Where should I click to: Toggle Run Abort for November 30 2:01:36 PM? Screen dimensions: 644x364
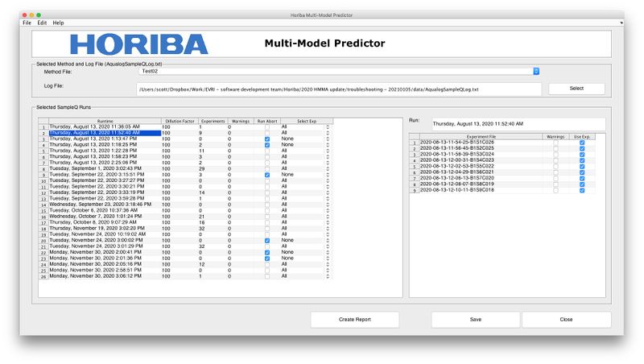(267, 259)
